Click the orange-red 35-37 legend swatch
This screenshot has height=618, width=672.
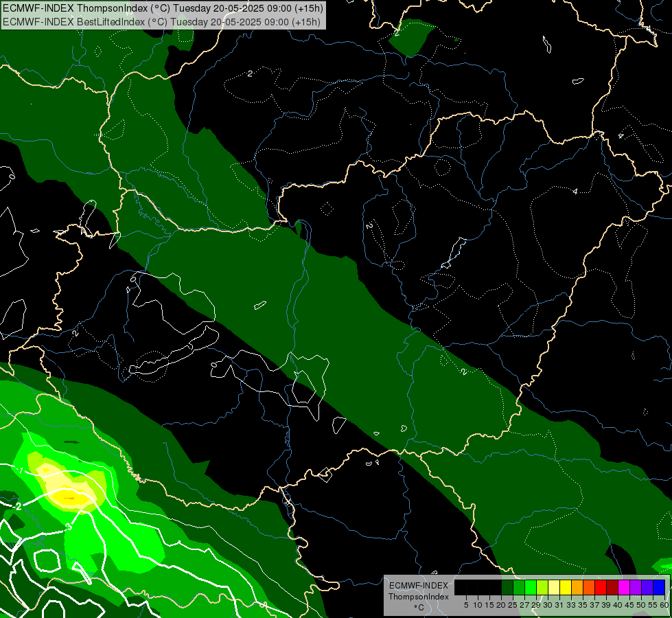point(589,588)
